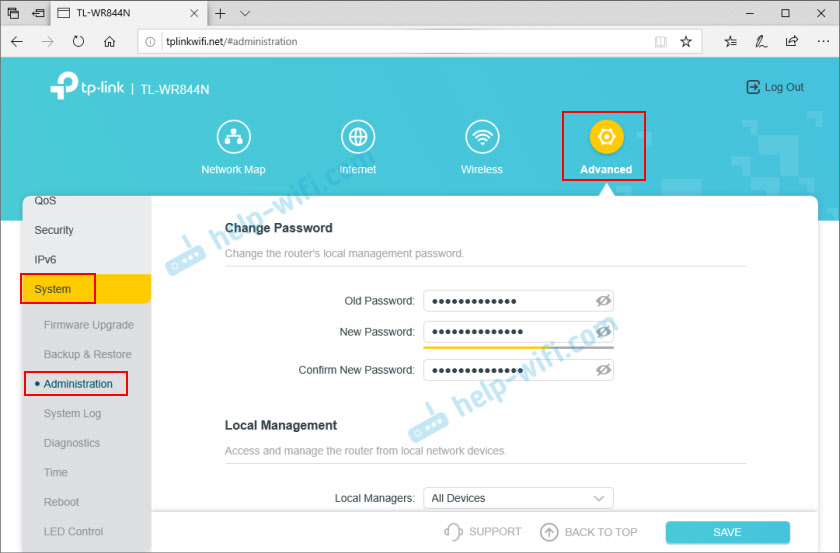
Task: Select the Advanced gear icon
Action: pos(605,137)
